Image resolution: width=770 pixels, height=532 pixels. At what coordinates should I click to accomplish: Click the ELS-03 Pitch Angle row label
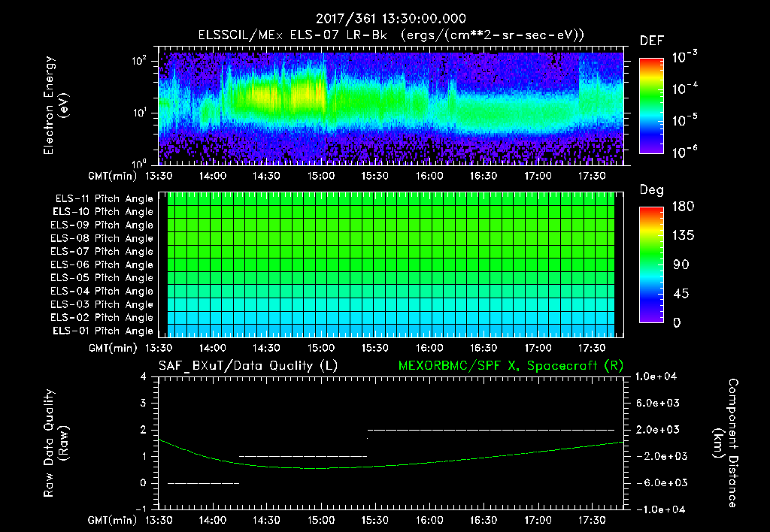102,305
